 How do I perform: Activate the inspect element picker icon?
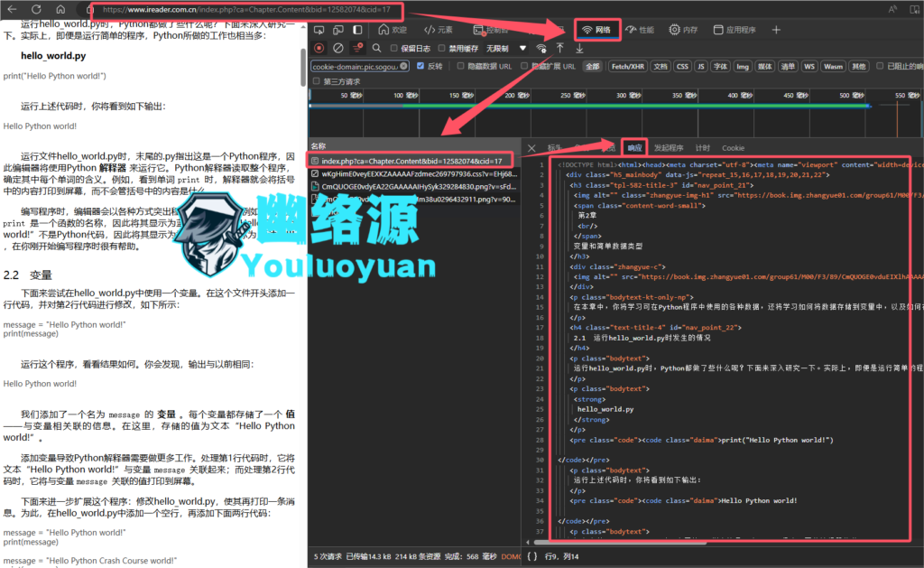point(319,30)
